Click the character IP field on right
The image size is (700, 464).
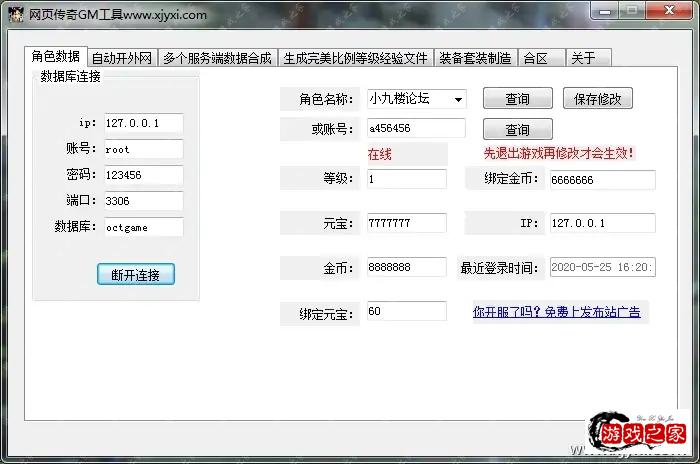[603, 223]
